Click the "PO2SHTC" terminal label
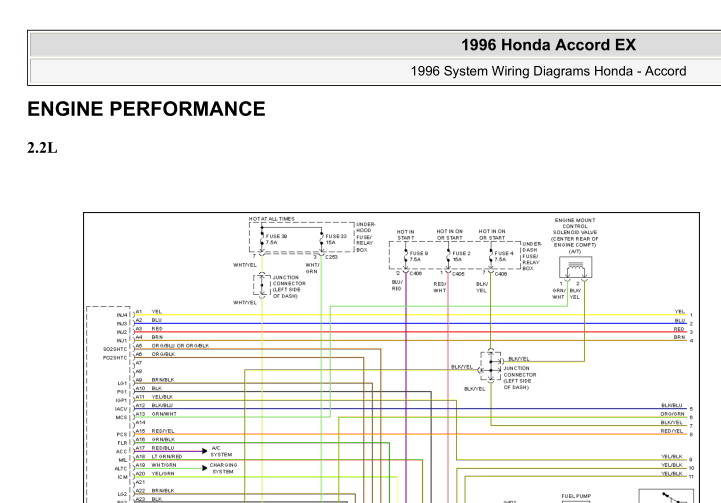 pos(115,358)
